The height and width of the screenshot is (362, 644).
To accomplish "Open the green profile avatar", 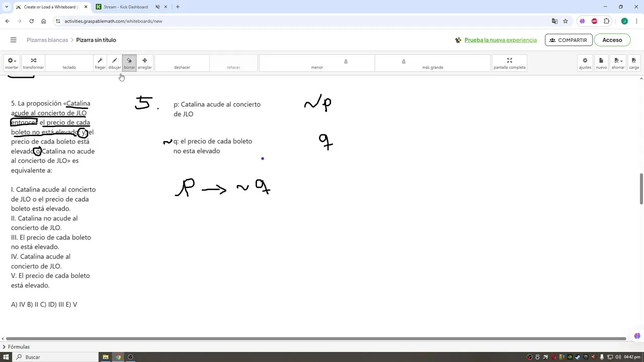I will click(624, 21).
